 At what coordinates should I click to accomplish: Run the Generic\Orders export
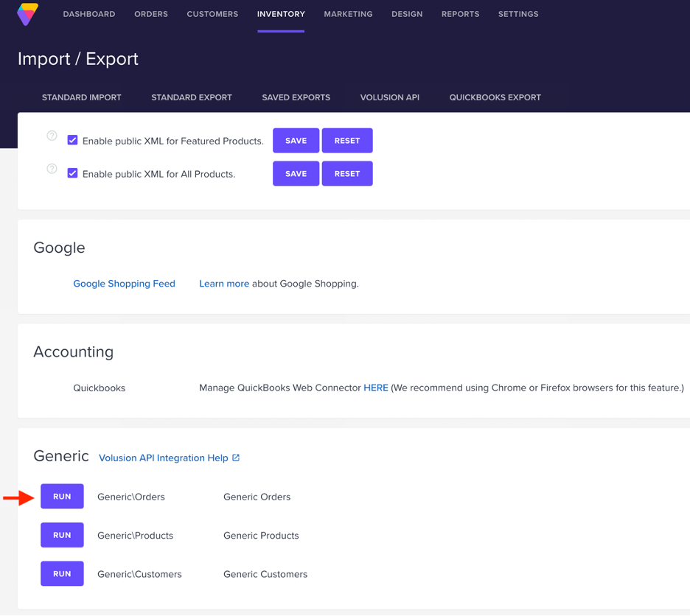click(x=62, y=497)
